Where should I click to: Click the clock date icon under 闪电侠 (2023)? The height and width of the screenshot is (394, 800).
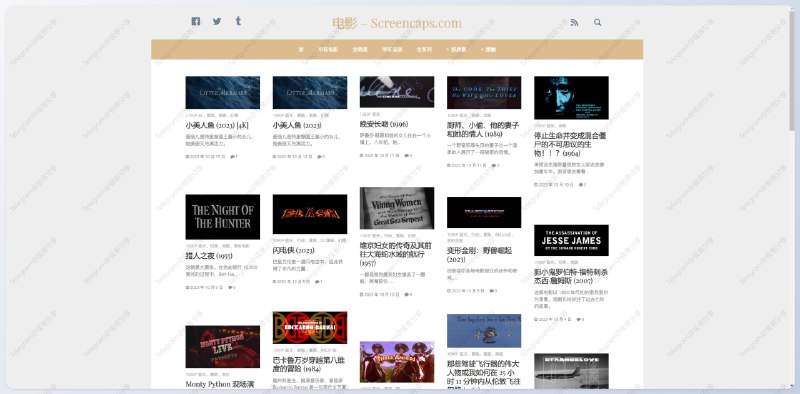[274, 282]
